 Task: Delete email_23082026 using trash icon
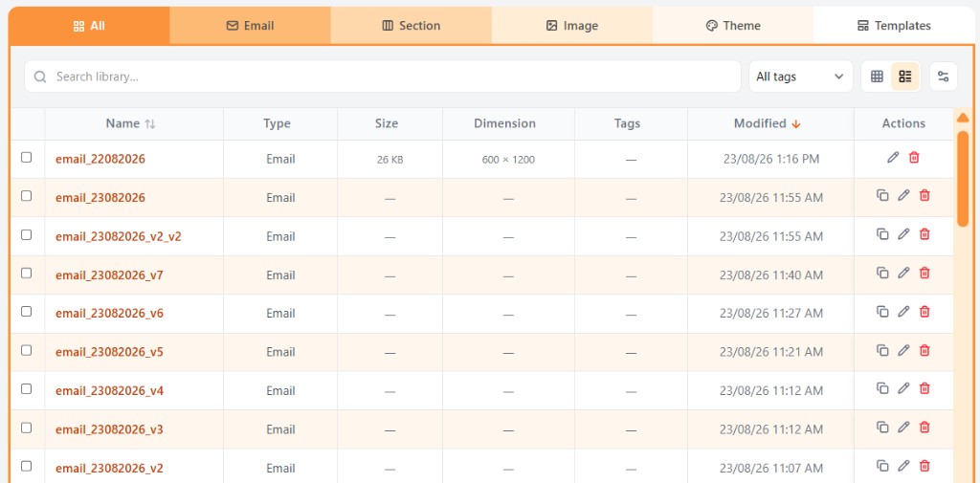925,195
